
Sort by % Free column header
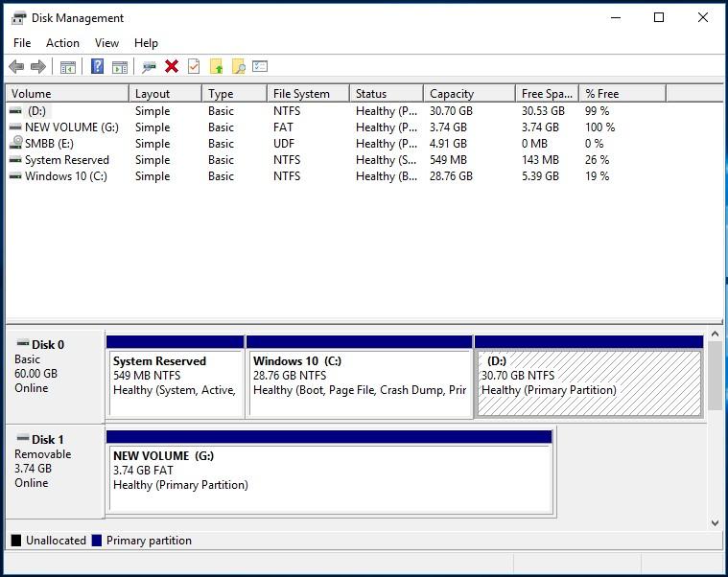[622, 94]
